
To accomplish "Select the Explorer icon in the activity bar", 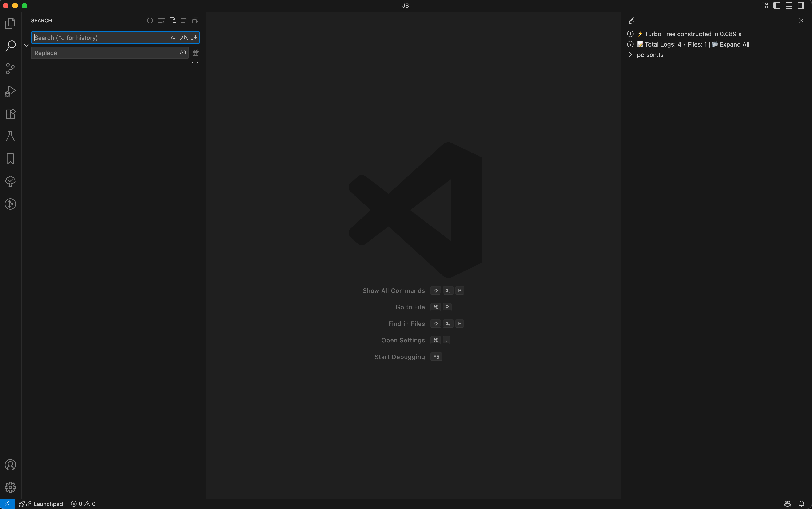I will (10, 23).
